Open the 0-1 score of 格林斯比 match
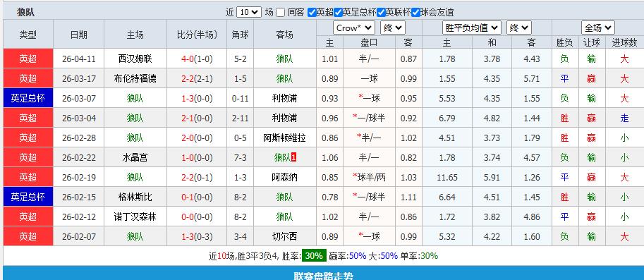Screen dimensions: 644x280 click(x=188, y=197)
